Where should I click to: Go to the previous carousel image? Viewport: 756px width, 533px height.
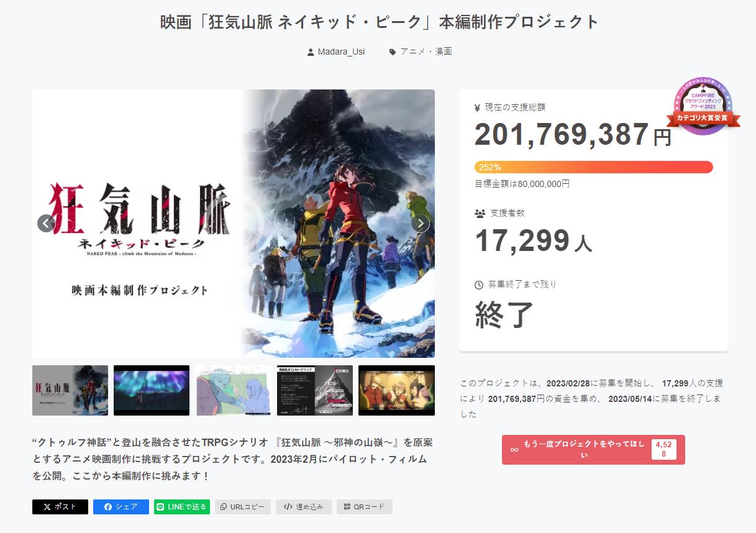click(47, 223)
